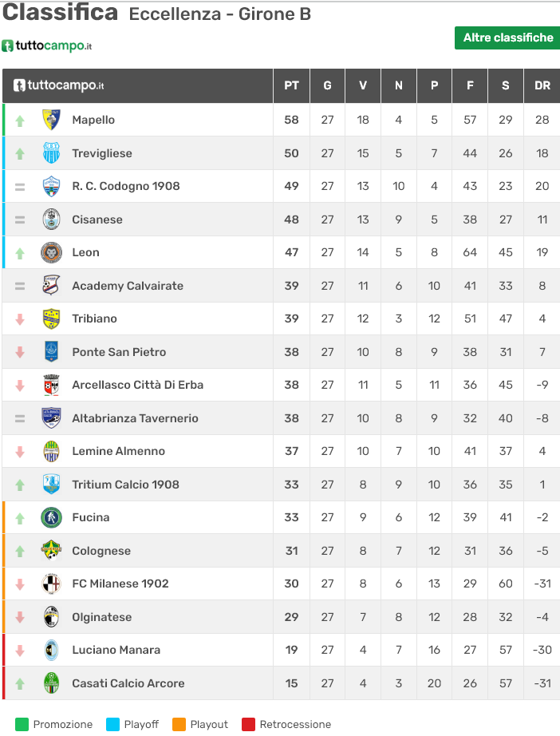Click the Fucina team crest icon

pyautogui.click(x=51, y=517)
